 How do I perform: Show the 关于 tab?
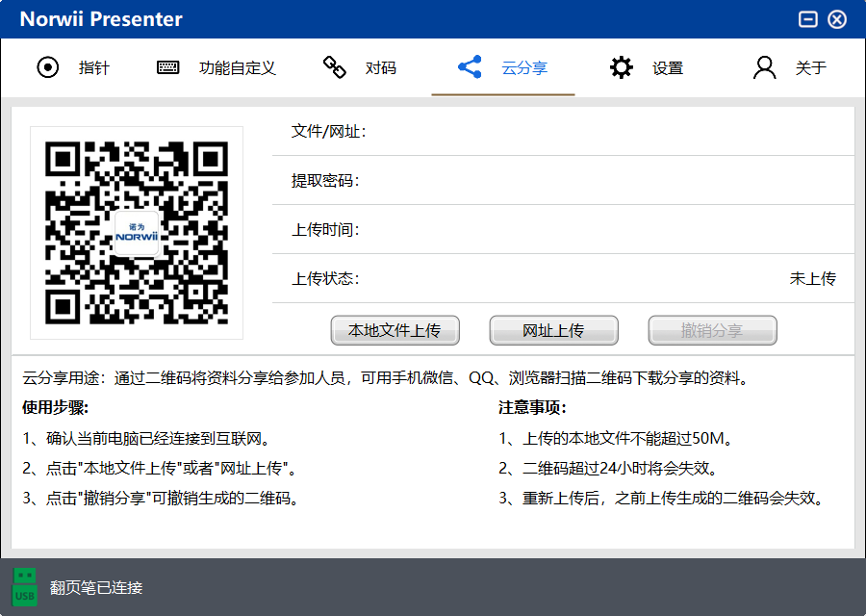click(x=790, y=67)
